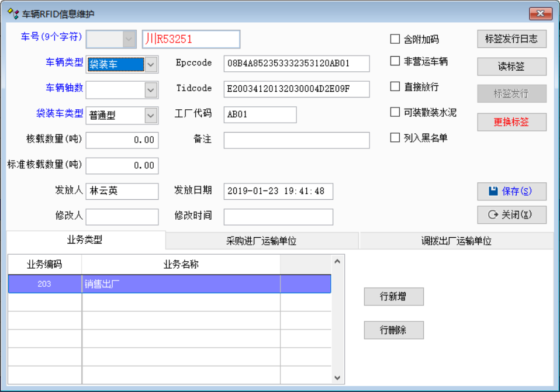Click the 读标签 button
560x392 pixels.
pyautogui.click(x=511, y=67)
